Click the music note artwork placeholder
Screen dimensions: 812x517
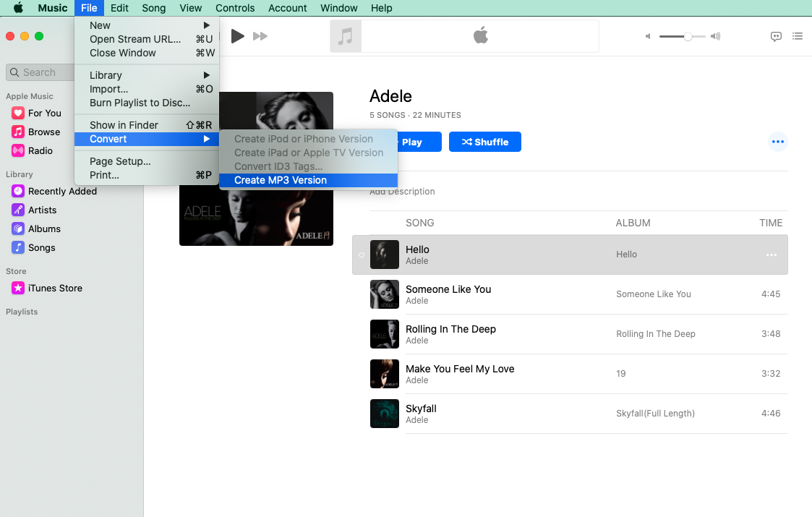[346, 36]
